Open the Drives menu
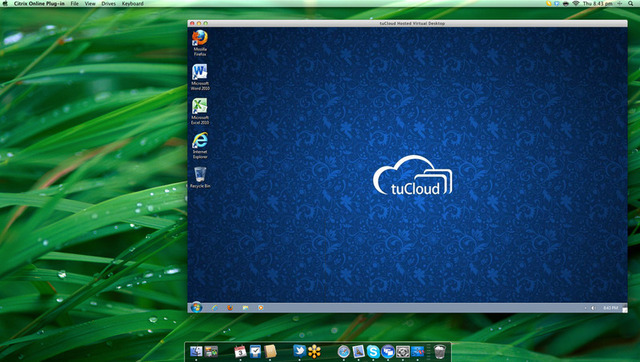 pyautogui.click(x=108, y=3)
